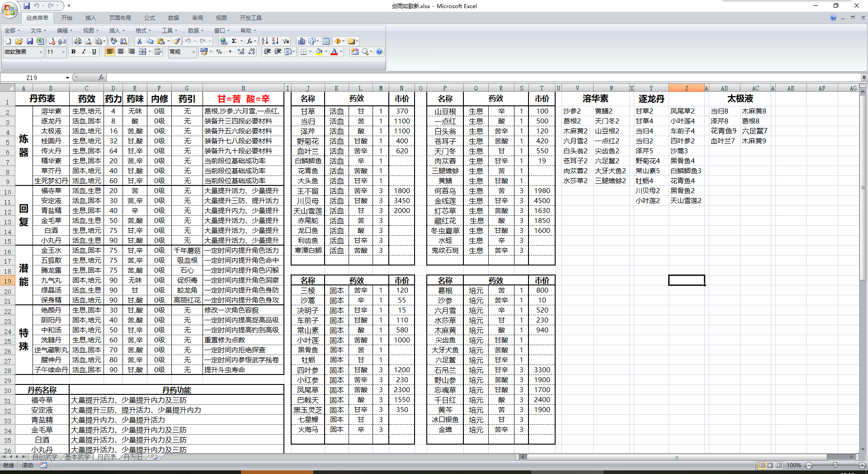
Task: Select the 页面布局 ribbon tab
Action: point(120,18)
